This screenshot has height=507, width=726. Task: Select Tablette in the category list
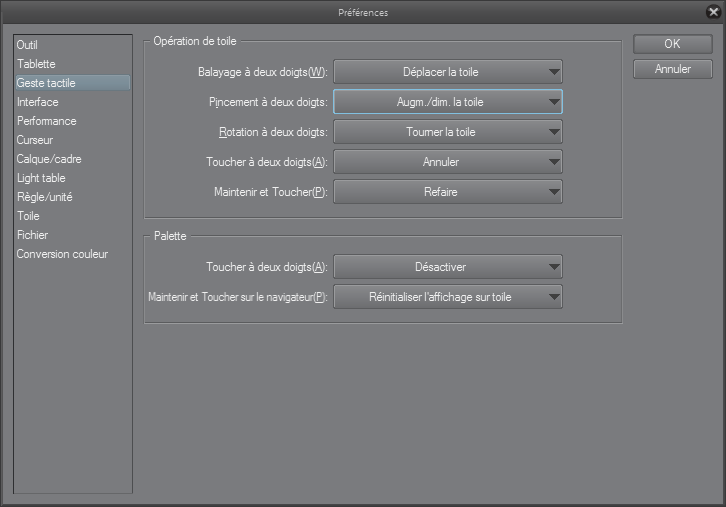click(x=36, y=64)
